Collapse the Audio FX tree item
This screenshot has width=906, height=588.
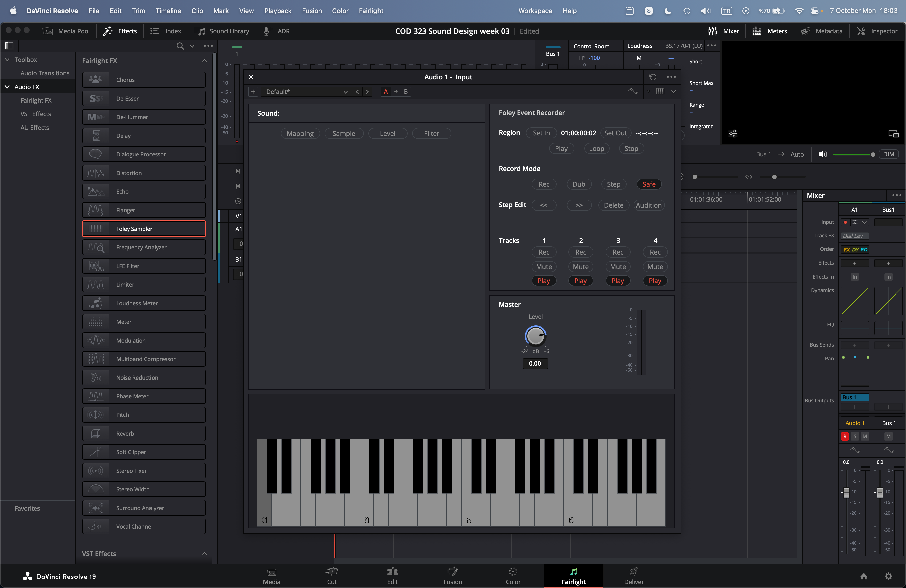[7, 87]
